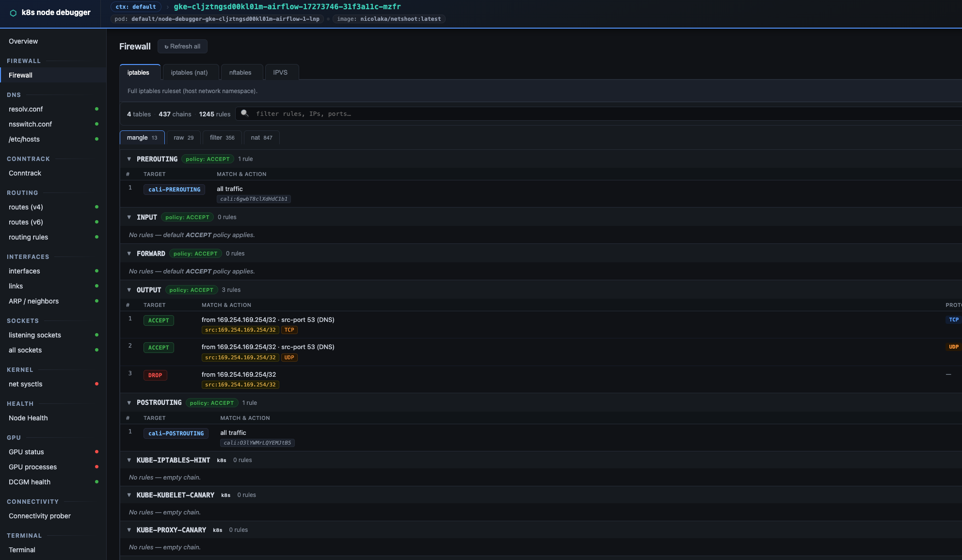Screen dimensions: 962x560
Task: Open Conntrack page
Action: click(x=53, y=173)
